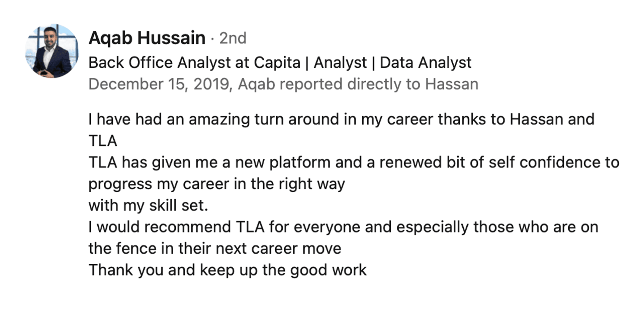The image size is (644, 325).
Task: Click the standalone "TLA" line
Action: [x=103, y=141]
